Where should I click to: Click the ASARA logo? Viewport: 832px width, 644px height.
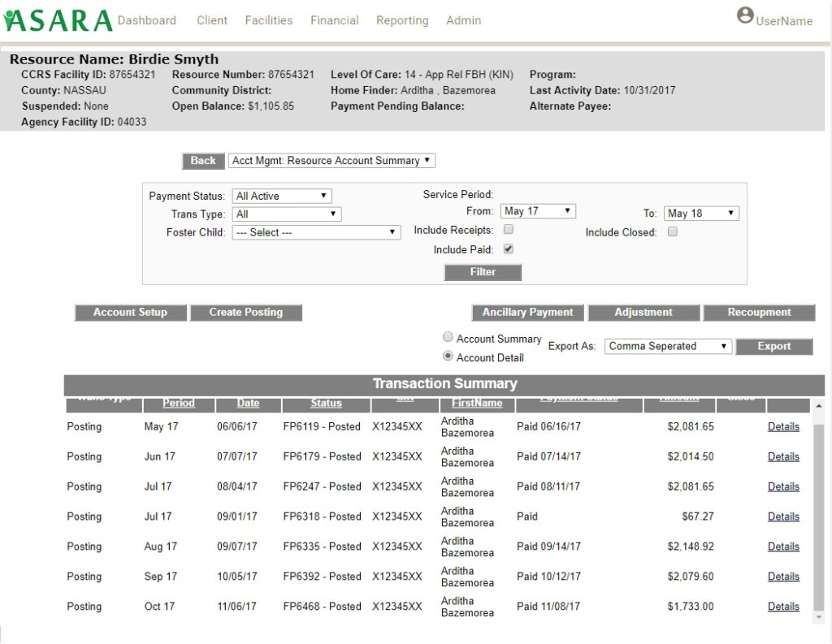pos(57,20)
